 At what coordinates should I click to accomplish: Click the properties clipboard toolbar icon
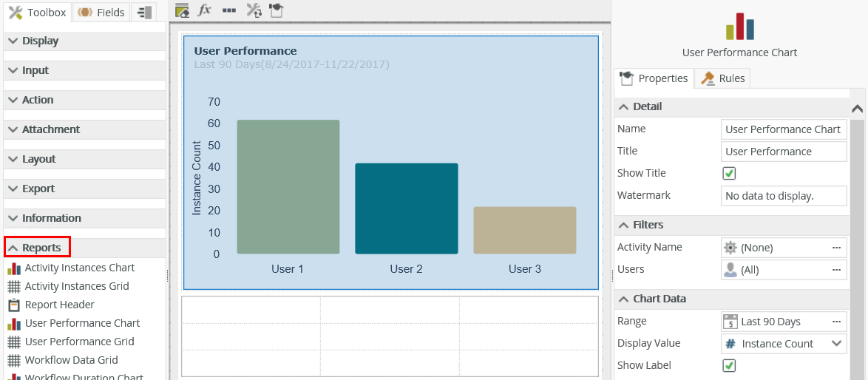point(277,10)
